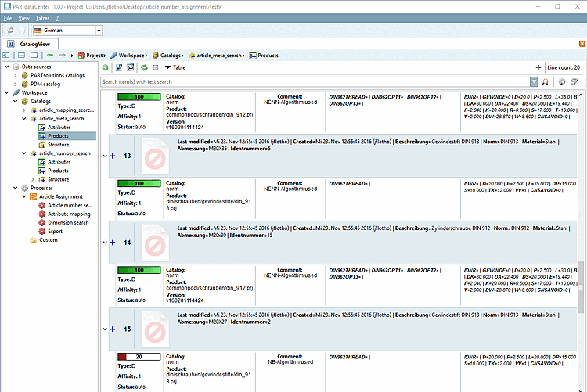Click article_meta_search in the breadcrumb
The height and width of the screenshot is (392, 587).
point(218,56)
